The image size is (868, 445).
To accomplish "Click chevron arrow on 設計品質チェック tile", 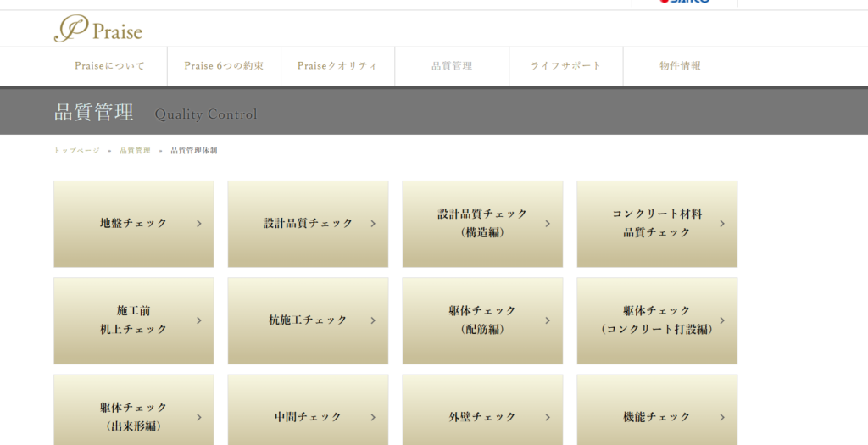I will [373, 224].
